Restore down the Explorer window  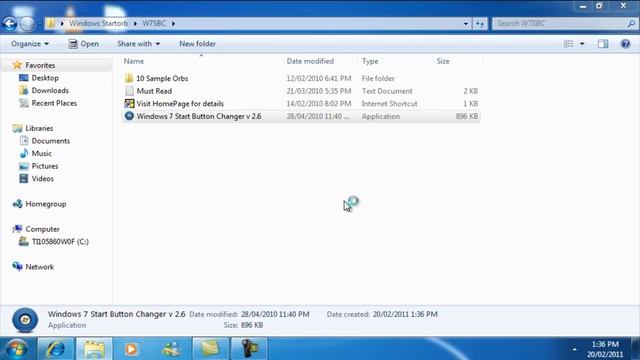point(599,6)
